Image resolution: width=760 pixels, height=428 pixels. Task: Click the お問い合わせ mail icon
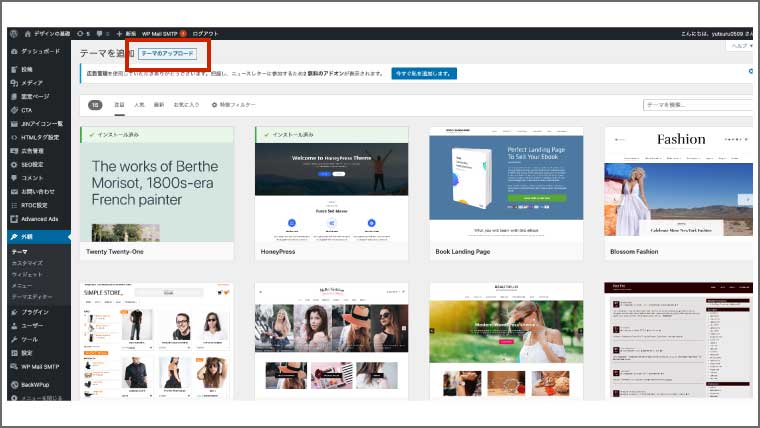[x=14, y=191]
